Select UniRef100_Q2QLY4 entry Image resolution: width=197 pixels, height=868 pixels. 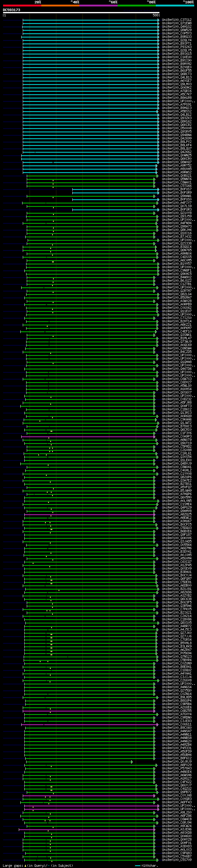177,40
